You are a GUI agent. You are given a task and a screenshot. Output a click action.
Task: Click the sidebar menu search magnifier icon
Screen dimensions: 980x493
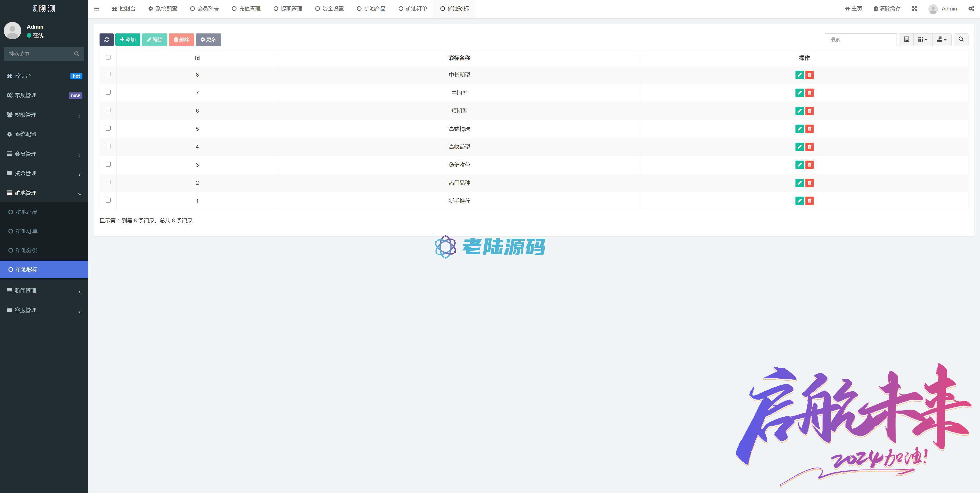click(77, 54)
